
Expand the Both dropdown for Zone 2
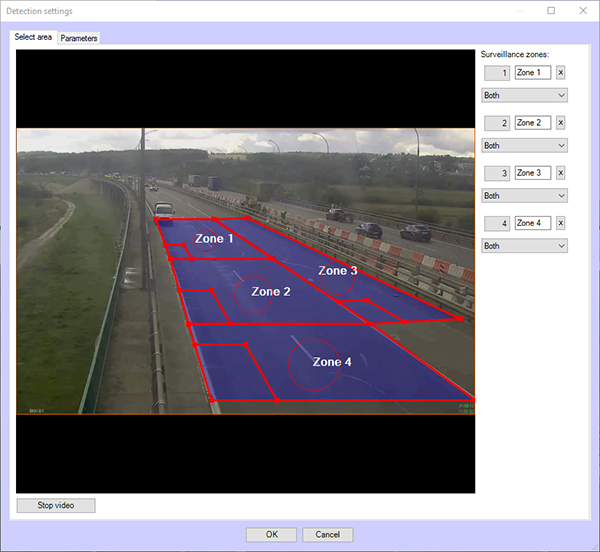(524, 146)
